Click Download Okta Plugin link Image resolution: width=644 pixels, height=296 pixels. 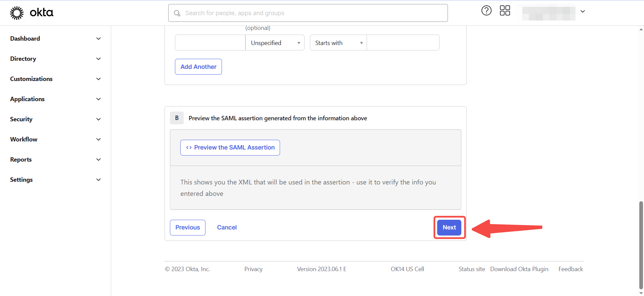(x=519, y=269)
